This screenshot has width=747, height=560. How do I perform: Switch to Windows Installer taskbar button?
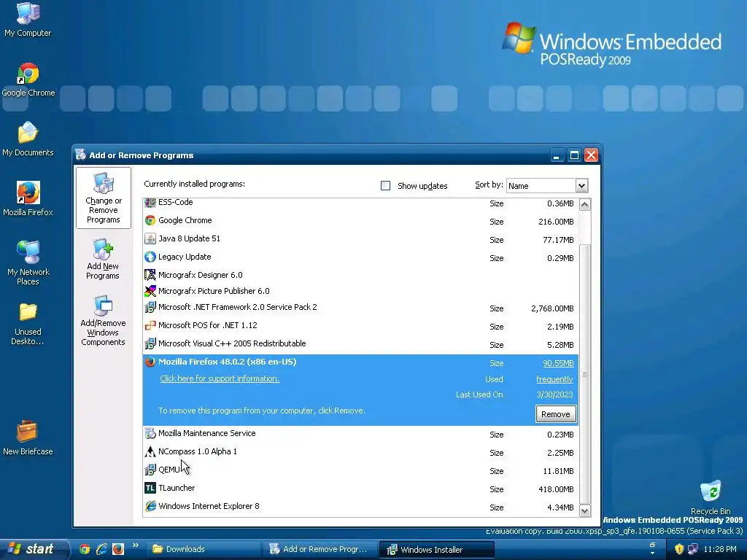coord(437,550)
